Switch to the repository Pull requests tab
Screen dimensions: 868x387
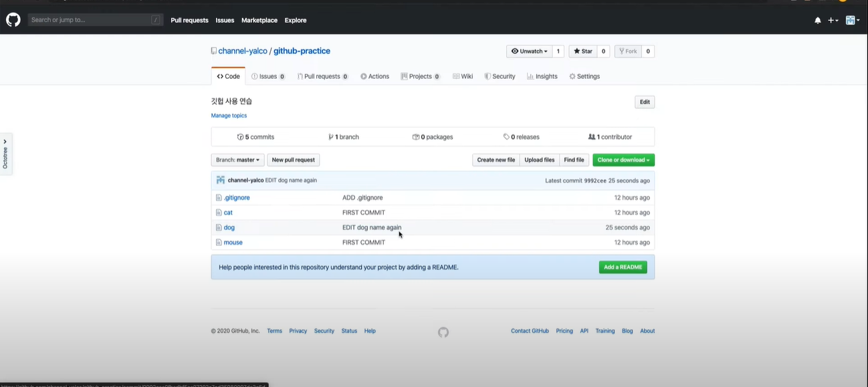tap(322, 76)
